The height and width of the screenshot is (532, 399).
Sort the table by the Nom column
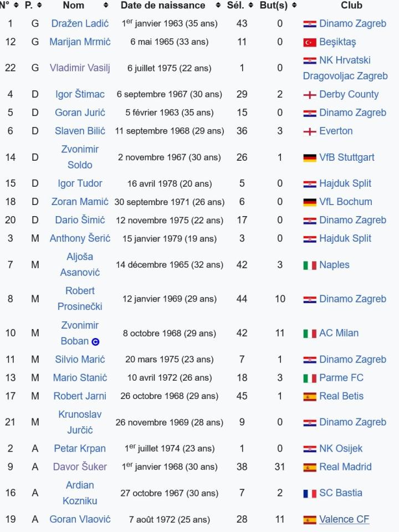(x=105, y=6)
